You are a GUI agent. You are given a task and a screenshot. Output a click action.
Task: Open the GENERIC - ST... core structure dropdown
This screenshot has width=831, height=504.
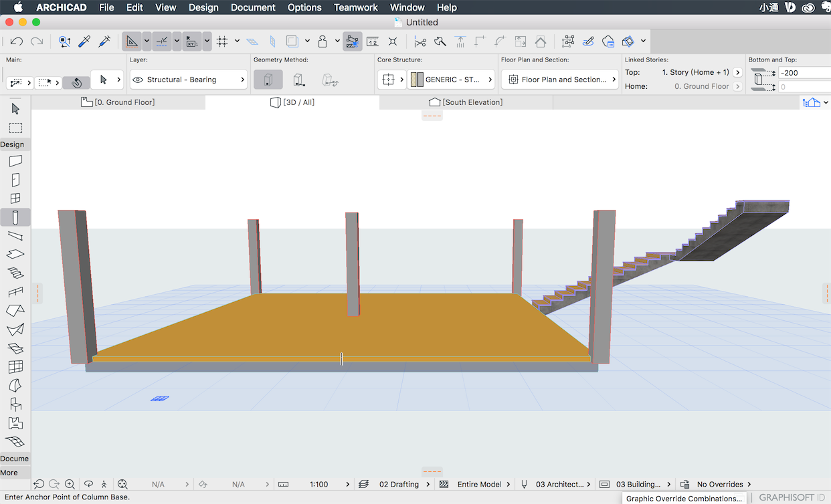[452, 80]
